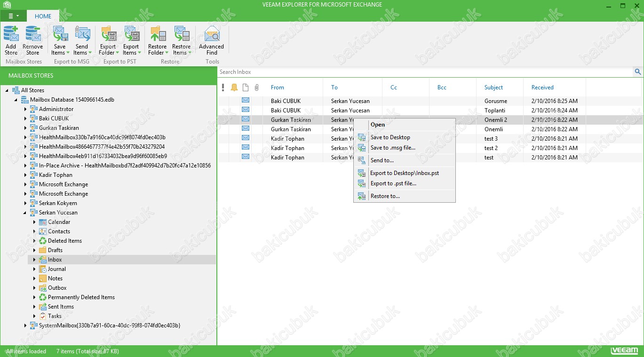Click the Calendar folder icon
Viewport: 644px width, 357px height.
tap(43, 222)
